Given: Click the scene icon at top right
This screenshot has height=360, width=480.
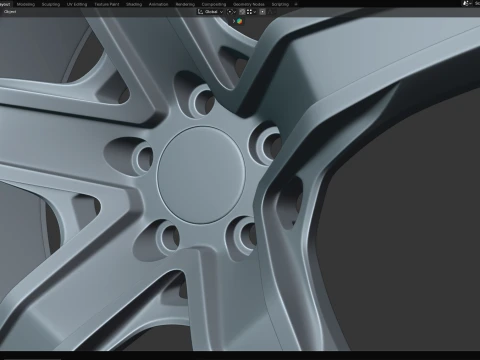Looking at the screenshot, I should point(466,4).
